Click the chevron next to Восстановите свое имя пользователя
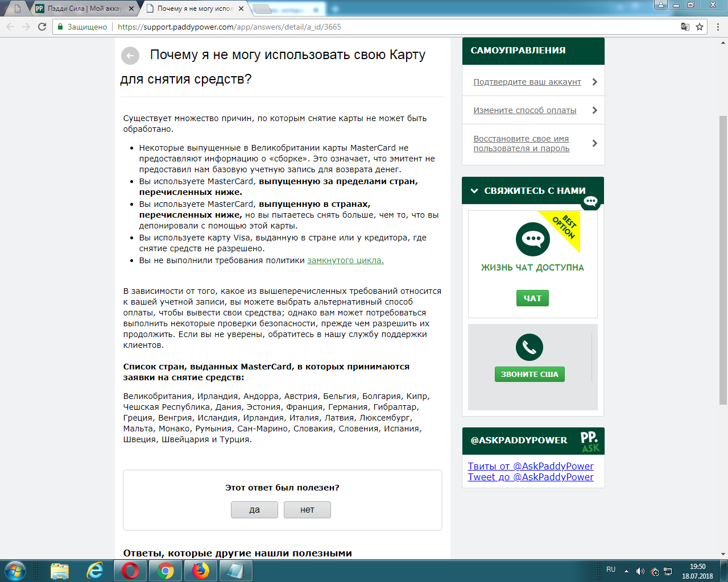Screen dimensions: 728x582 [594, 143]
